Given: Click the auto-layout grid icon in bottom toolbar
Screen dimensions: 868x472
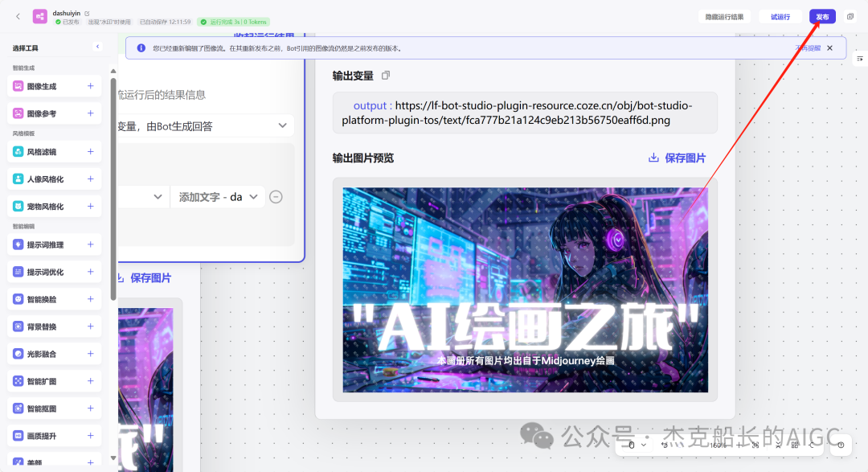Looking at the screenshot, I should tap(795, 445).
